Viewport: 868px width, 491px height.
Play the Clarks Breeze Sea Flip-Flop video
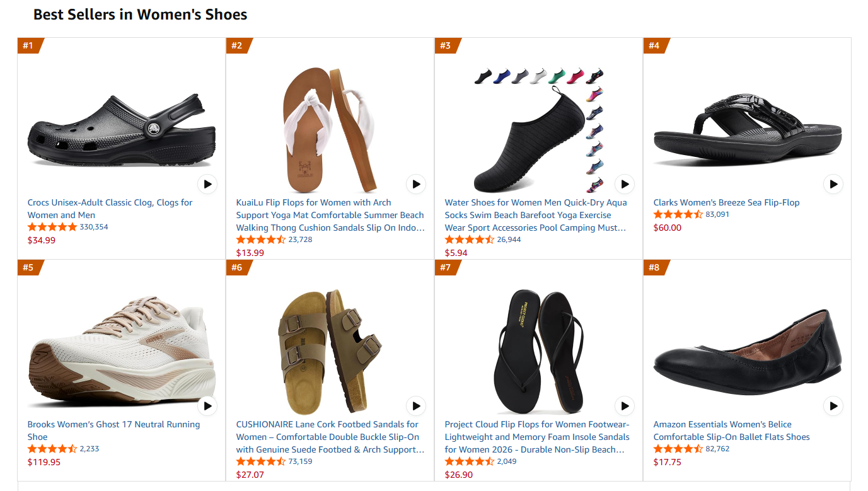point(833,184)
